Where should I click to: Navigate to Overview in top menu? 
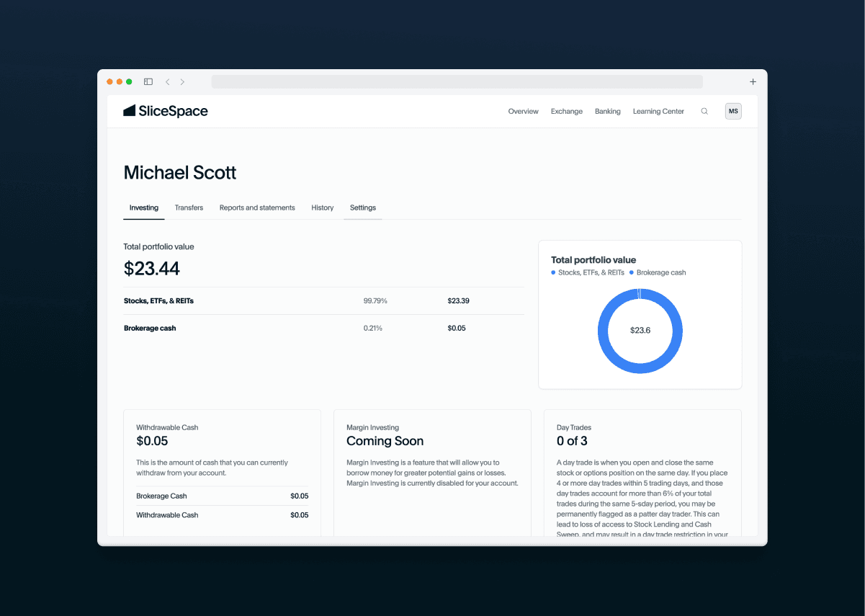tap(523, 112)
